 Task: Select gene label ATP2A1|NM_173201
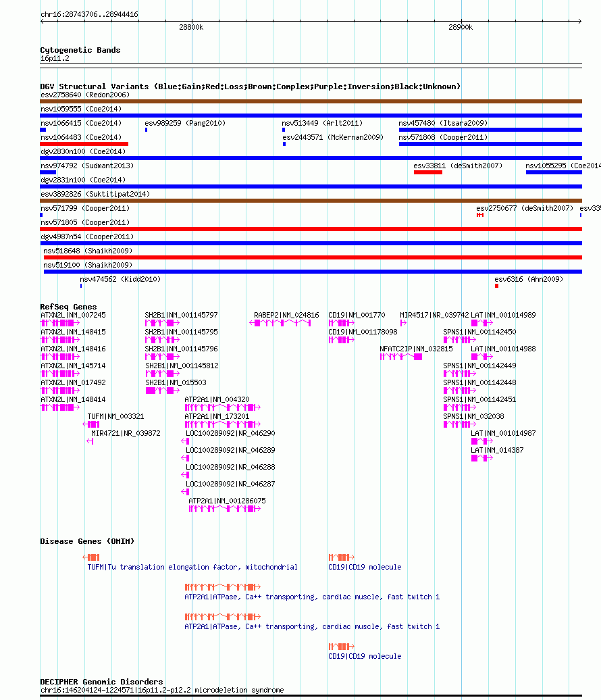point(217,416)
